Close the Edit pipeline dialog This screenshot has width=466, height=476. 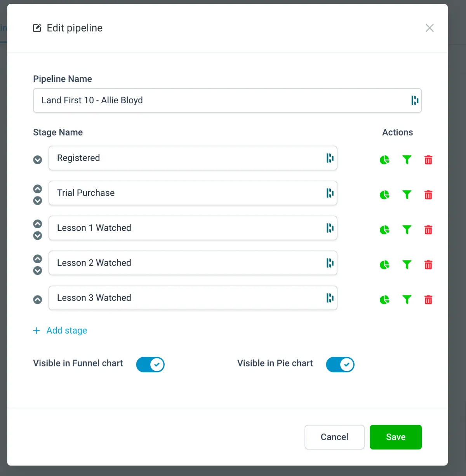tap(429, 28)
